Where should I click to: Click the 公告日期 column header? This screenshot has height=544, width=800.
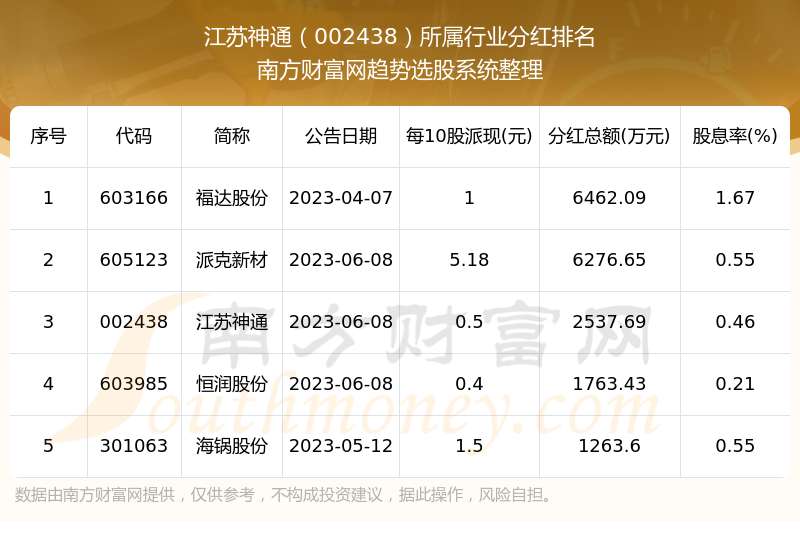coord(341,136)
